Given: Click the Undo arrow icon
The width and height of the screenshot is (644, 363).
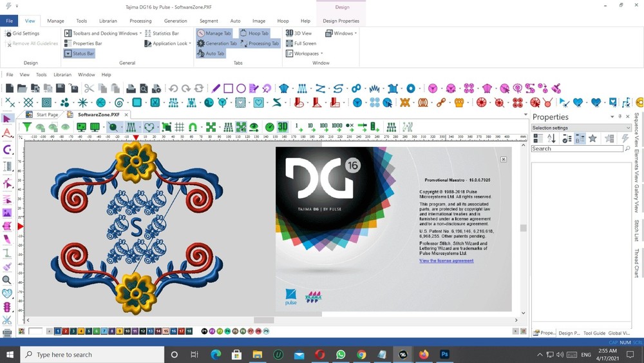Looking at the screenshot, I should click(x=173, y=88).
